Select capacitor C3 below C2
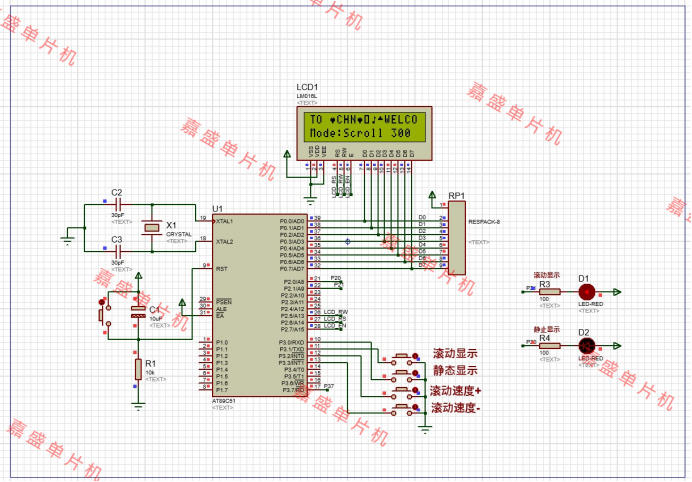 point(117,252)
